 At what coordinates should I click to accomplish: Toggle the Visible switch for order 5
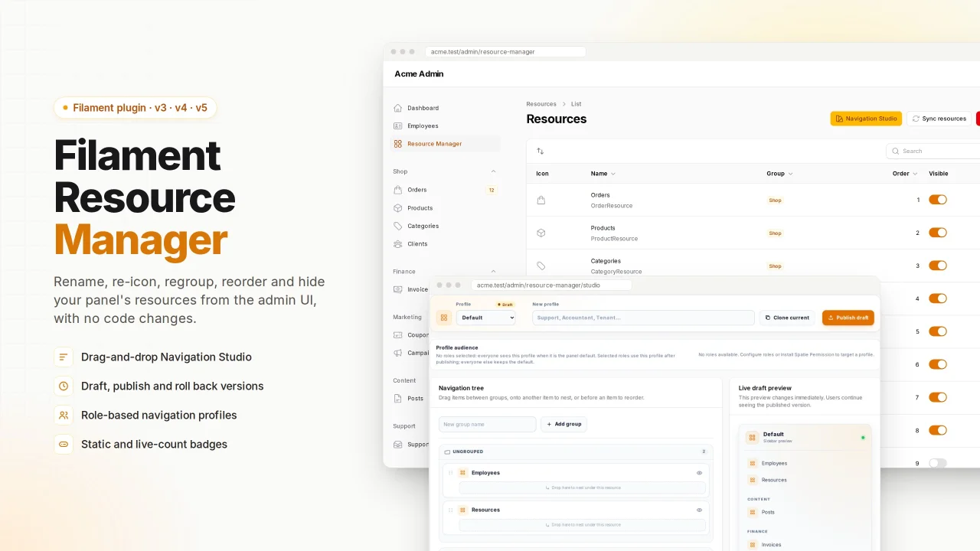pos(938,331)
